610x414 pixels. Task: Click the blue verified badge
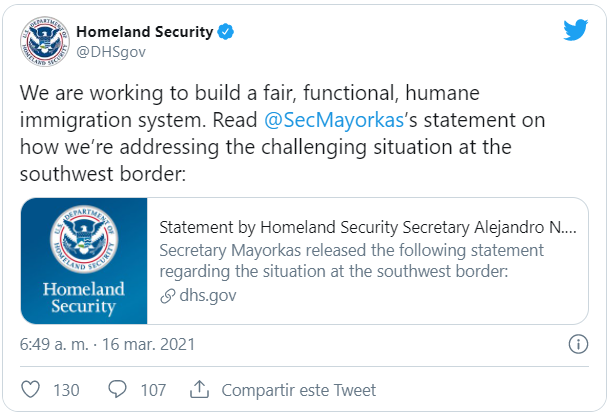226,32
